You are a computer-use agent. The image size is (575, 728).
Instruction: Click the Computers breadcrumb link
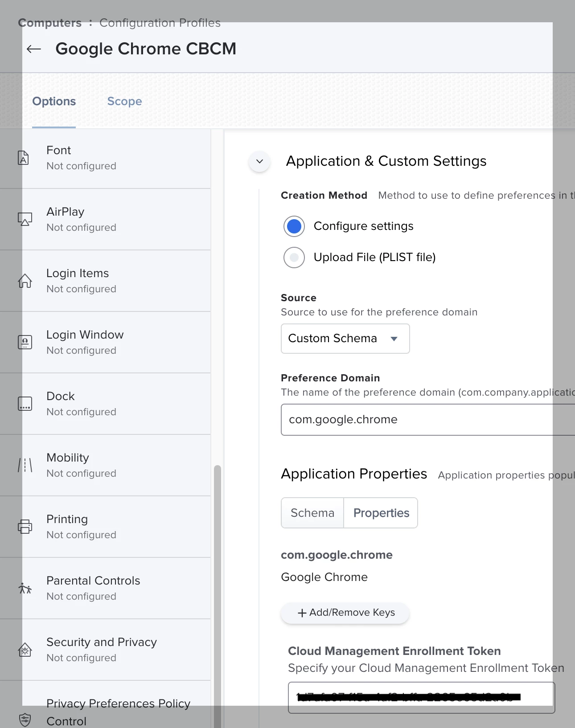pyautogui.click(x=50, y=23)
